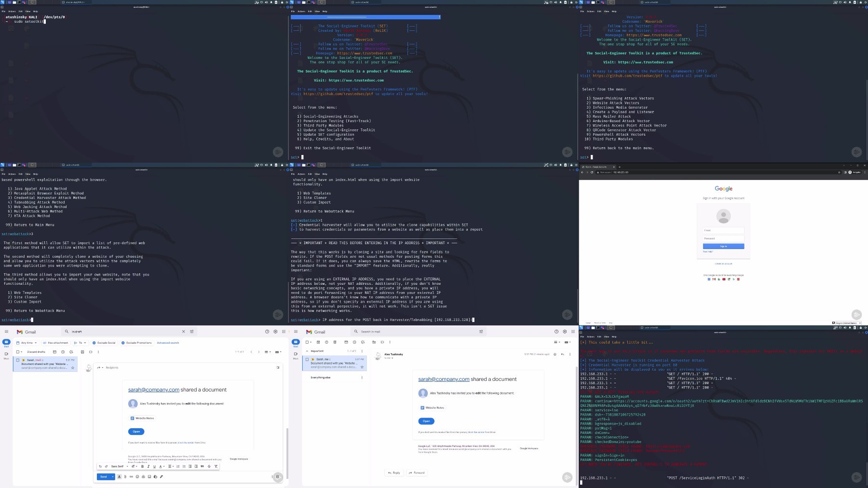The image size is (868, 488).
Task: Click blue Sign in button on Google page
Action: click(x=723, y=246)
